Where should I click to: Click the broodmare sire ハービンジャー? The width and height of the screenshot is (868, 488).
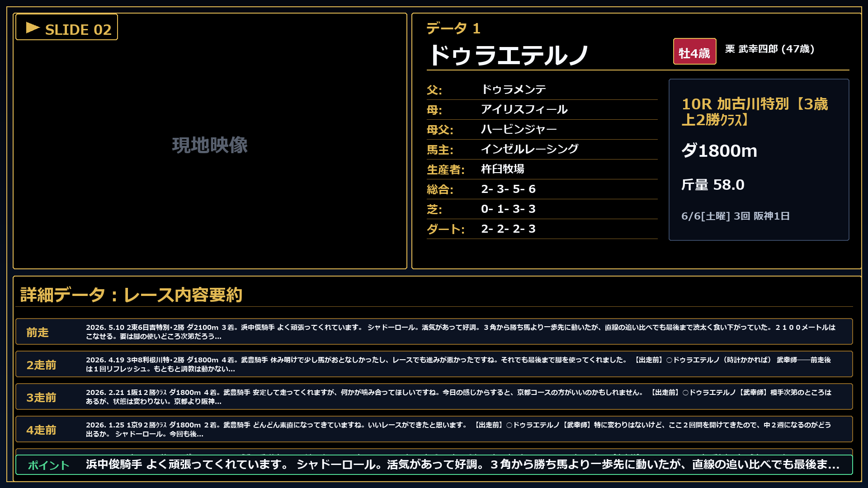point(519,129)
